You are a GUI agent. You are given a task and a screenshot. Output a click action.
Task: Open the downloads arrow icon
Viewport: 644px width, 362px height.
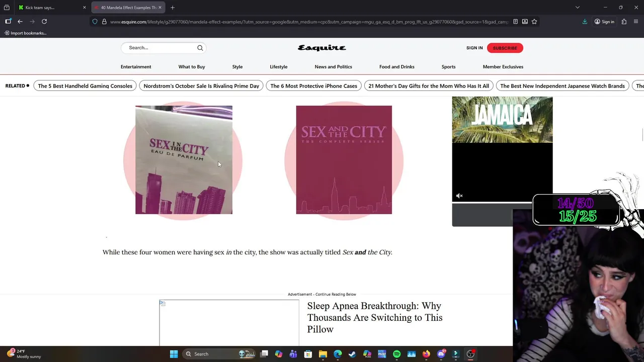pos(585,22)
